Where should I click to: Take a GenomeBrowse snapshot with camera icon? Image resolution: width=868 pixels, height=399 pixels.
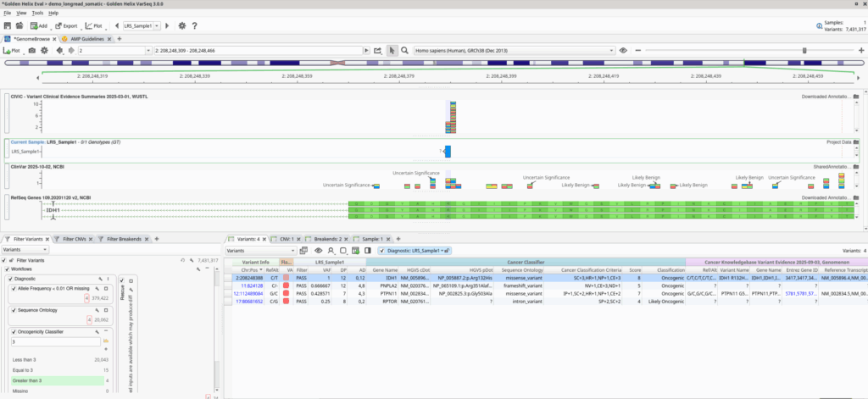pos(32,50)
